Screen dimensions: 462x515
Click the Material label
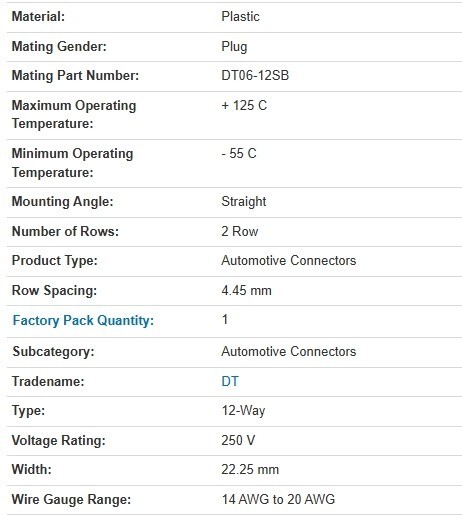pos(38,16)
